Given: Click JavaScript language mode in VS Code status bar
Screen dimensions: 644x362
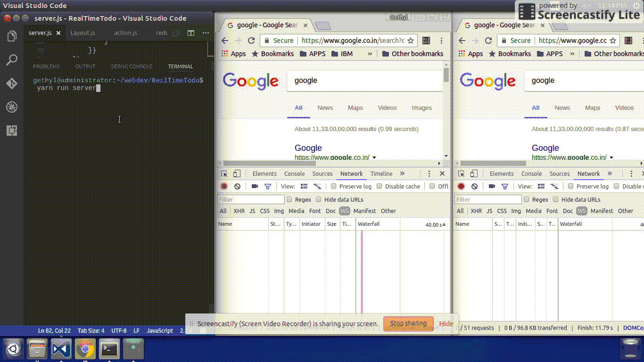Looking at the screenshot, I should coord(160,331).
